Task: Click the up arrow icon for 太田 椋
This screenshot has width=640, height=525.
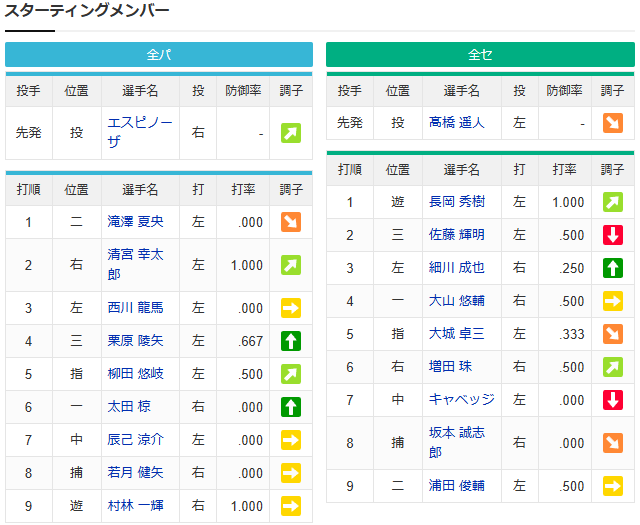Action: pos(291,407)
